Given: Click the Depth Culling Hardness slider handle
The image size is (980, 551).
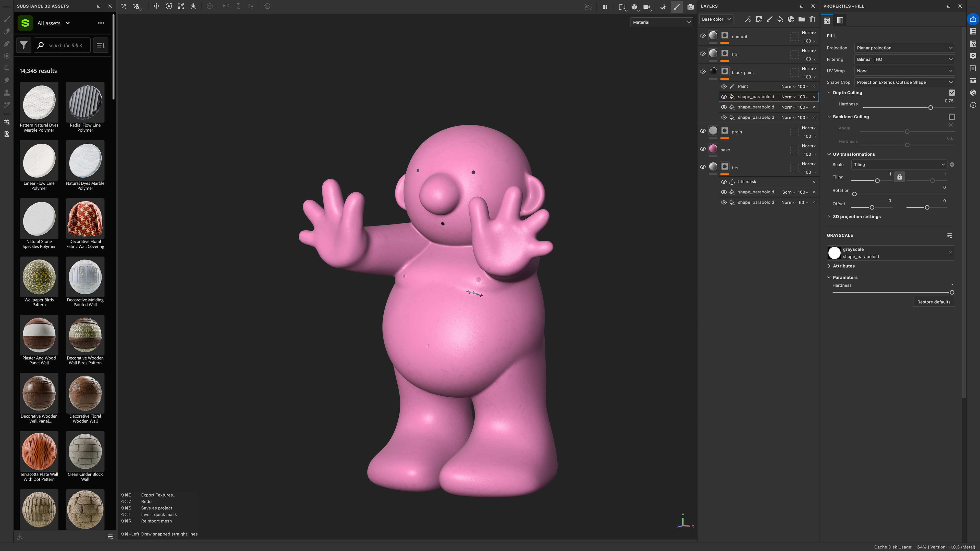Looking at the screenshot, I should tap(930, 108).
